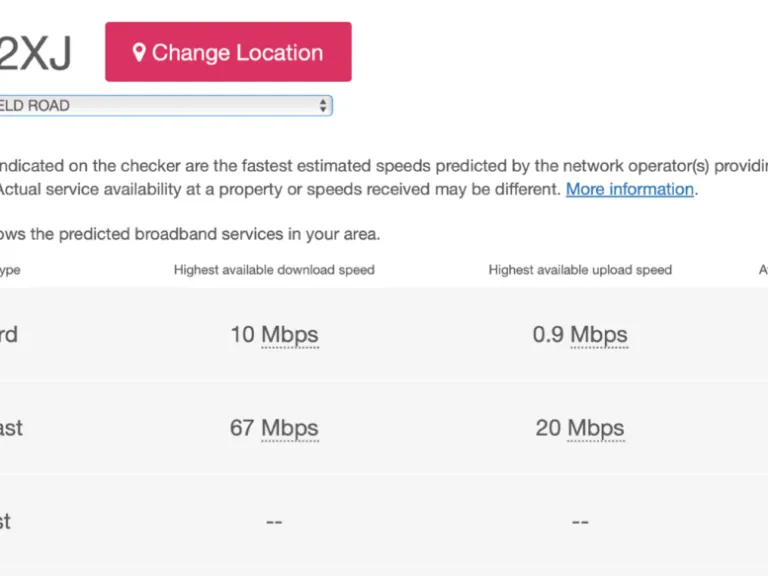Click the Change Location button
Viewport: 768px width, 576px height.
coord(228,52)
